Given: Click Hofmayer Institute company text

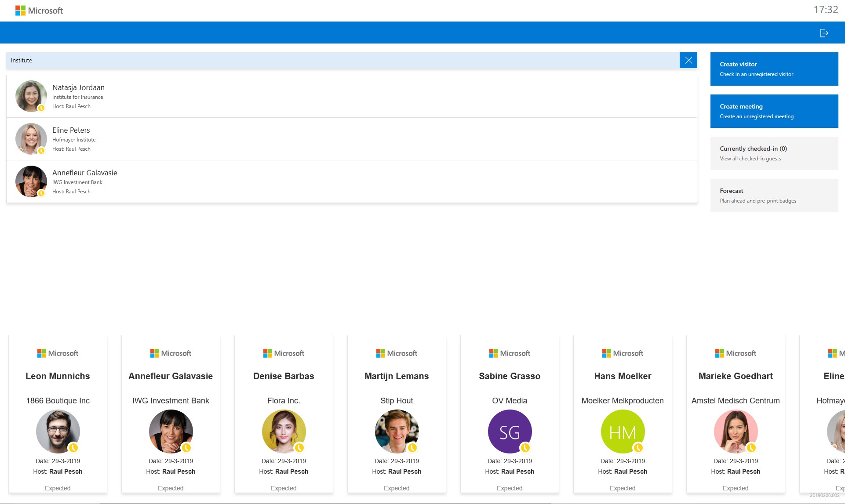Looking at the screenshot, I should click(74, 140).
